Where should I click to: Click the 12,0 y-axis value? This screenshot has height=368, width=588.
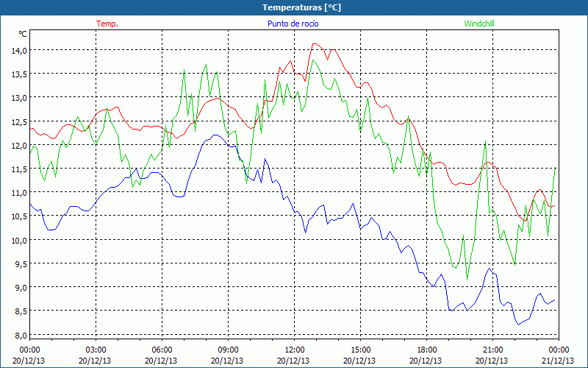[19, 145]
